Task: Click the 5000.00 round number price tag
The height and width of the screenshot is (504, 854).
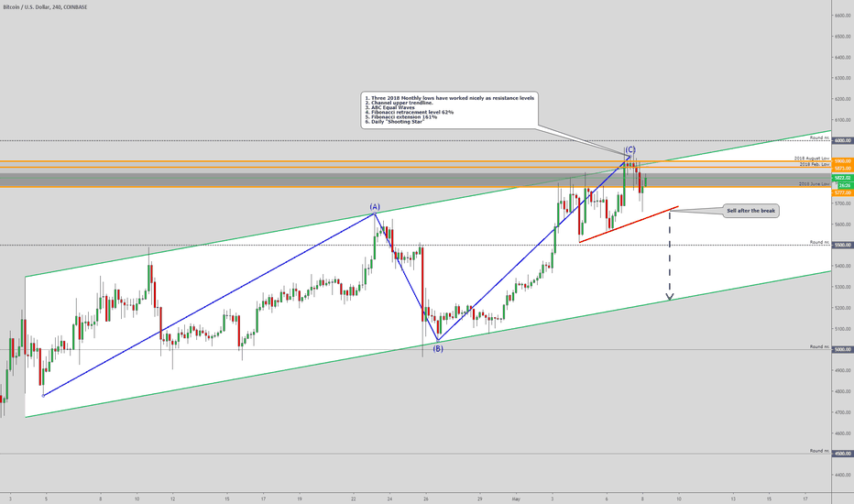Action: (843, 350)
